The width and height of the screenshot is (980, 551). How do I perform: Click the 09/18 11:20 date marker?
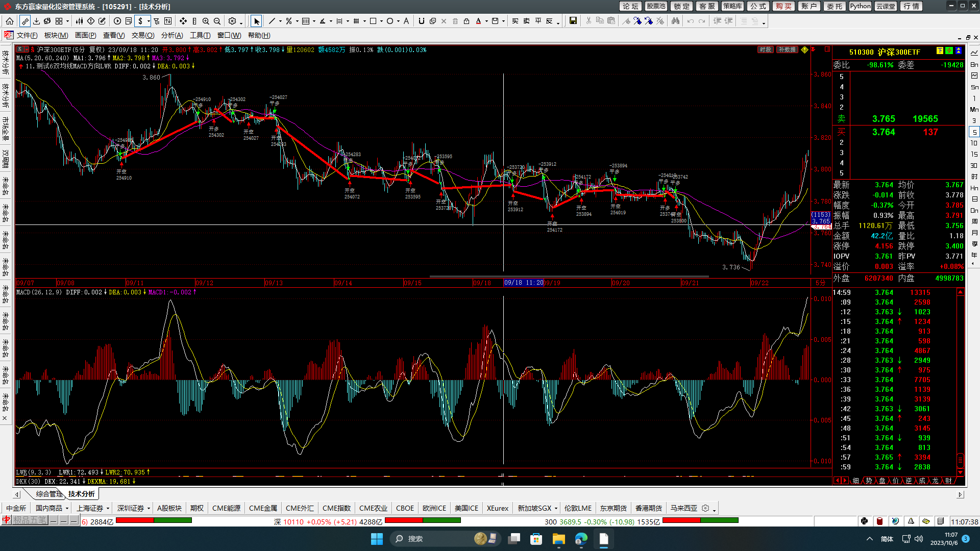pyautogui.click(x=523, y=283)
